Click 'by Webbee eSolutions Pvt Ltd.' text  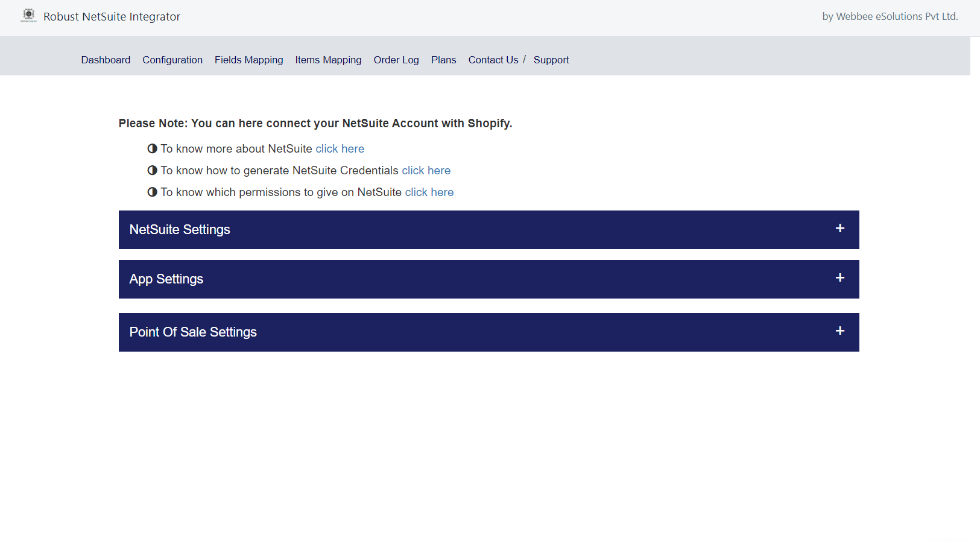[890, 16]
